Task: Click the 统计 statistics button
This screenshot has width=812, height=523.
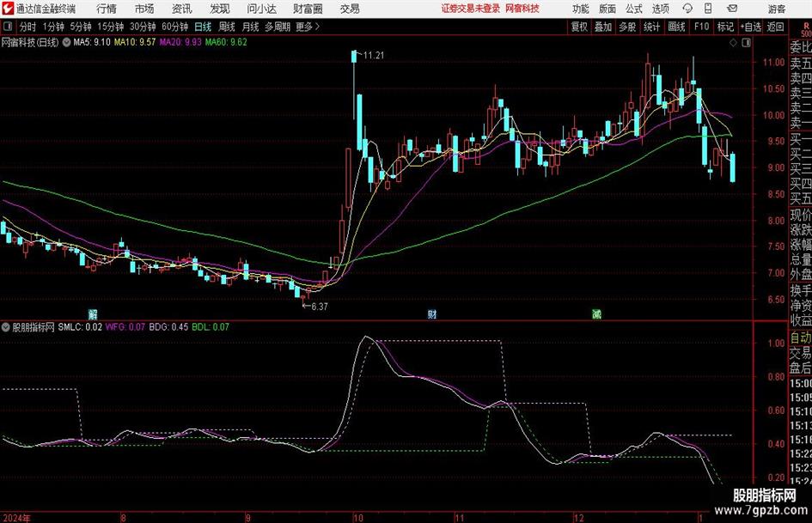Action: tap(652, 27)
